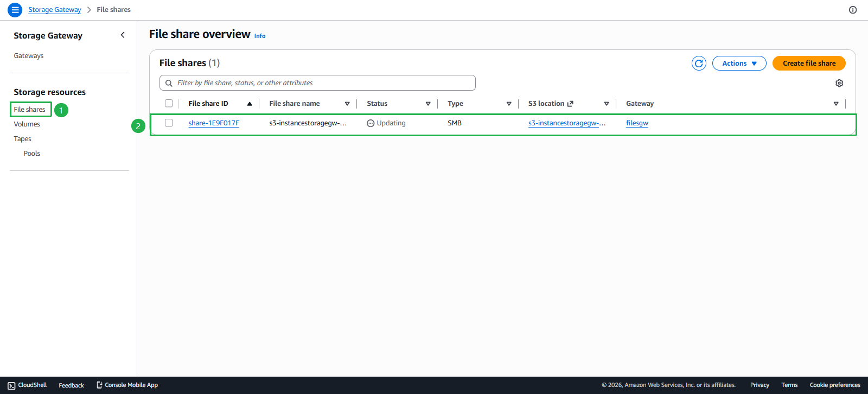Go to Gateways in the sidebar
Viewport: 868px width, 394px height.
pyautogui.click(x=29, y=56)
